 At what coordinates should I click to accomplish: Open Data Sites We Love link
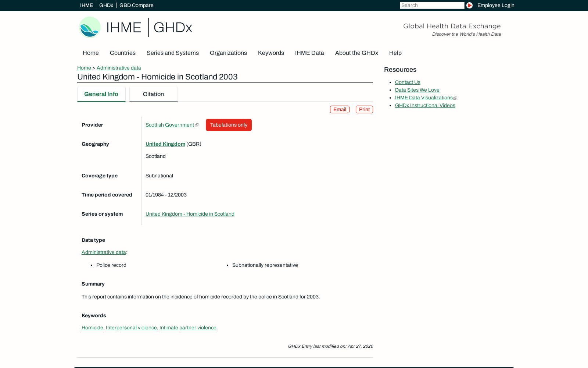coord(417,90)
